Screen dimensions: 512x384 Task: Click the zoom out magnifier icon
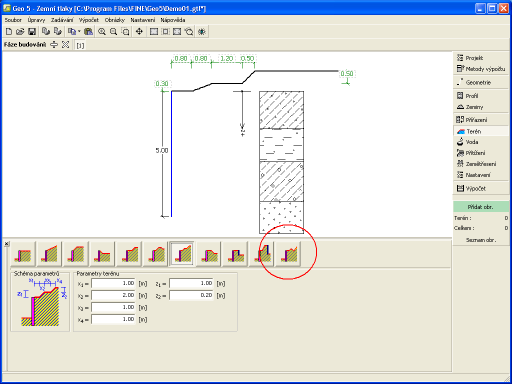[113, 32]
